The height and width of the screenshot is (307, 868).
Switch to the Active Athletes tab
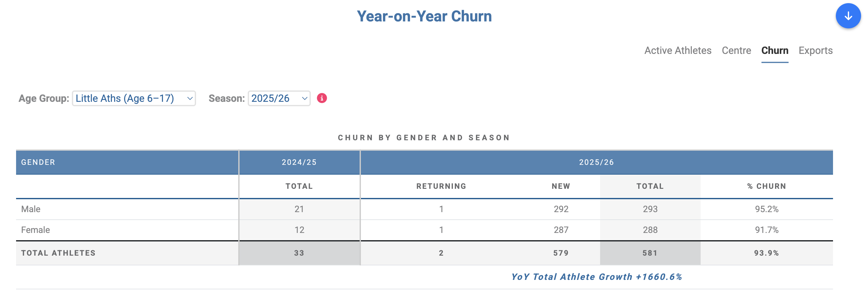pos(678,50)
